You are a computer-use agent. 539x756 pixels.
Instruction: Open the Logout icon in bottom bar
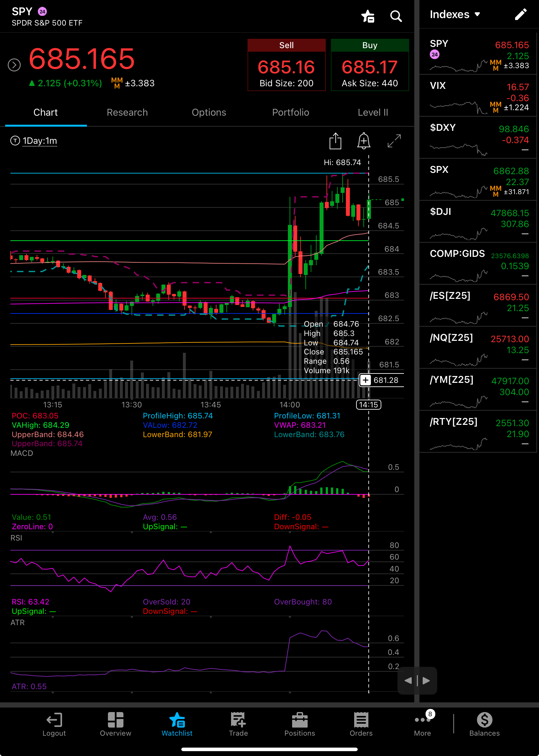coord(54,724)
